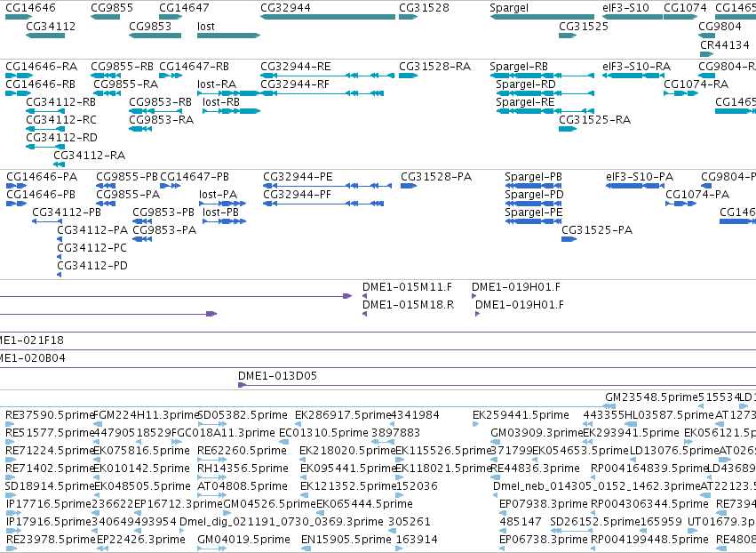Image resolution: width=756 pixels, height=553 pixels.
Task: Select the CG9855-RB transcript label
Action: pyautogui.click(x=123, y=66)
